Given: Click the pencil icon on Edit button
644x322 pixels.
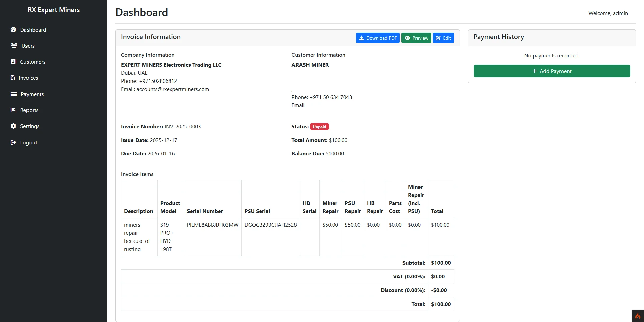Looking at the screenshot, I should pos(438,38).
